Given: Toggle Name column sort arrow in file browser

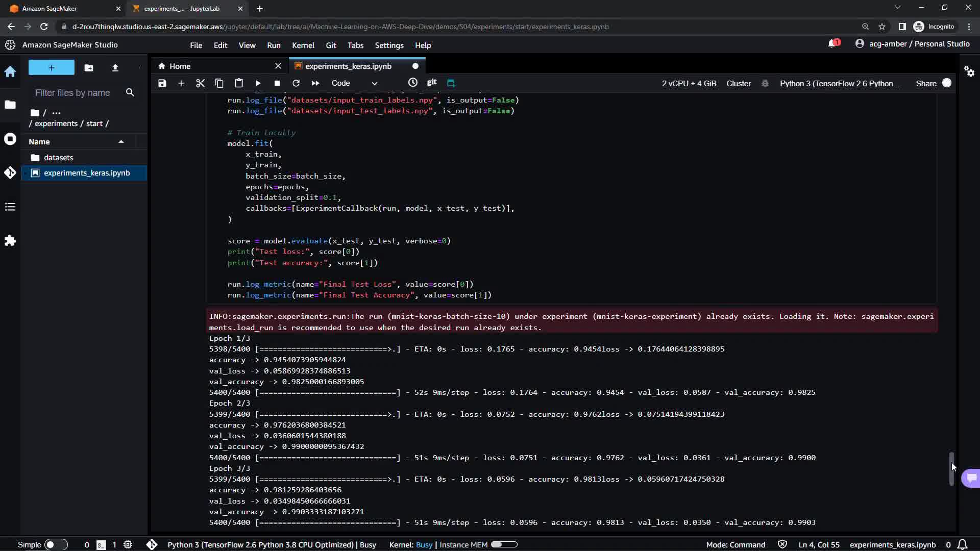Looking at the screenshot, I should pos(121,142).
